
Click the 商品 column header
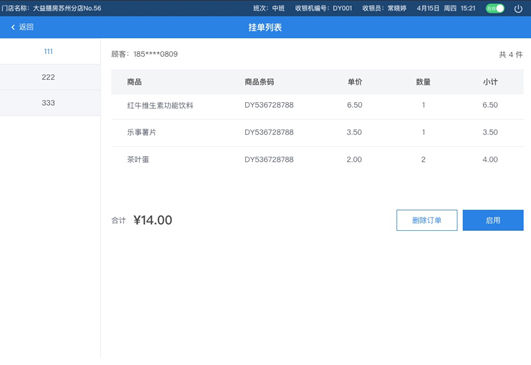[x=134, y=82]
